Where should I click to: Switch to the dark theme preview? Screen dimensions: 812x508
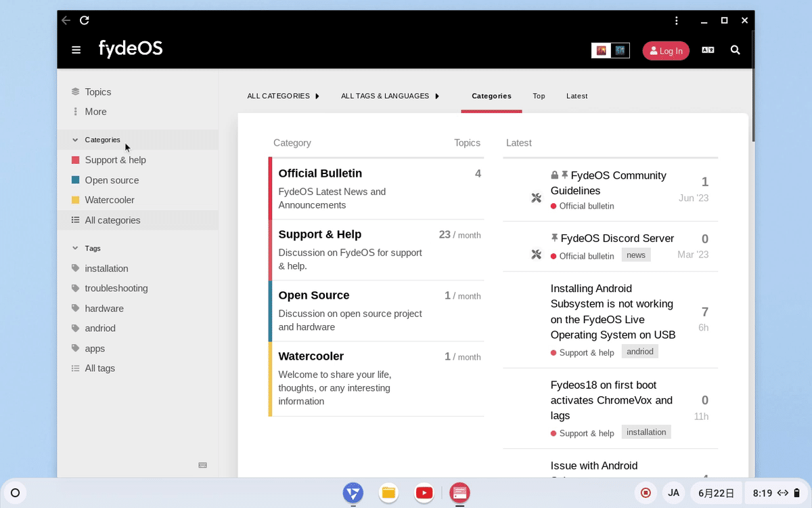(x=619, y=50)
